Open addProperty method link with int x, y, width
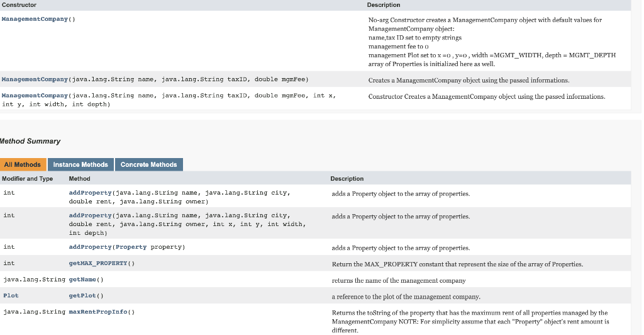The height and width of the screenshot is (335, 644). pyautogui.click(x=90, y=215)
